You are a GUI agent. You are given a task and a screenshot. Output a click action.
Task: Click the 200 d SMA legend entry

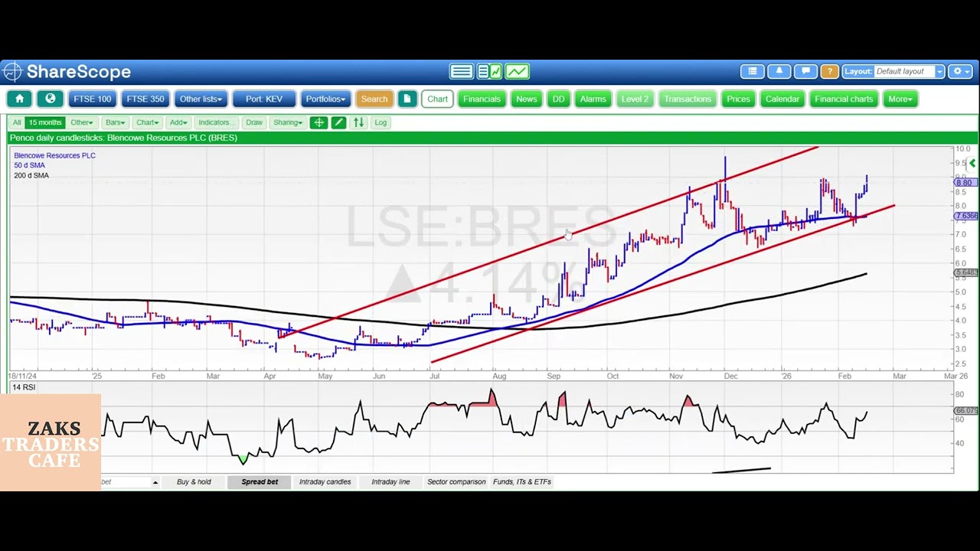pyautogui.click(x=31, y=175)
